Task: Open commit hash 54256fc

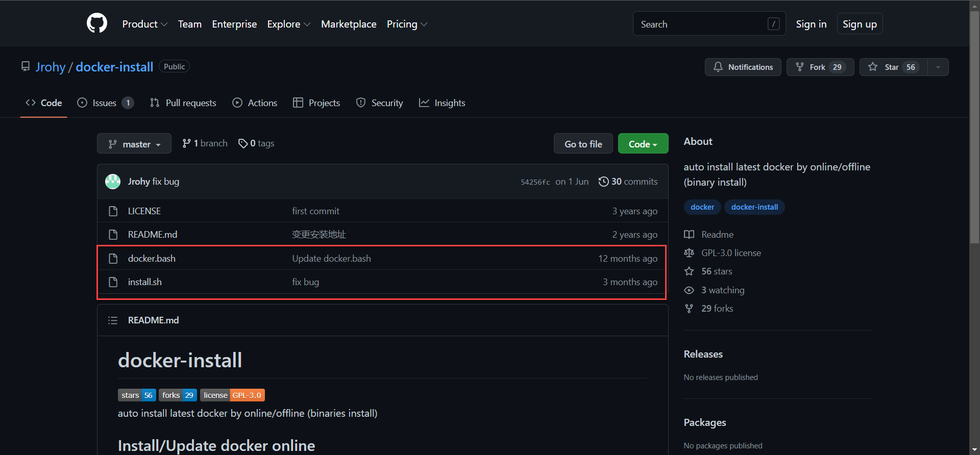Action: click(535, 182)
